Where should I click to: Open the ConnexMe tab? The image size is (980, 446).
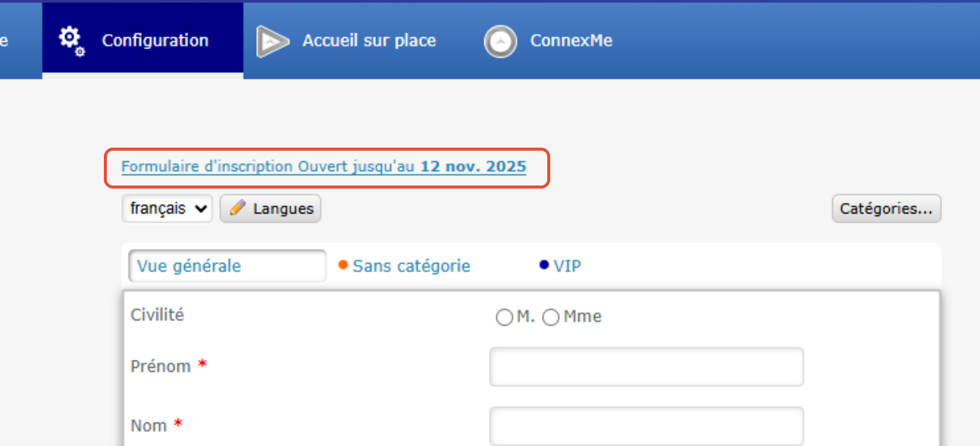coord(549,41)
